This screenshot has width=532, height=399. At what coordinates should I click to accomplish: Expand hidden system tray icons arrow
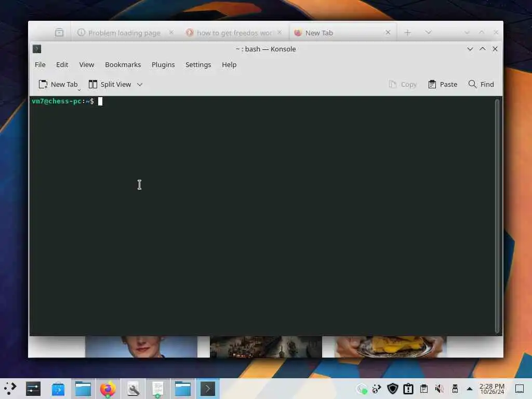point(470,389)
